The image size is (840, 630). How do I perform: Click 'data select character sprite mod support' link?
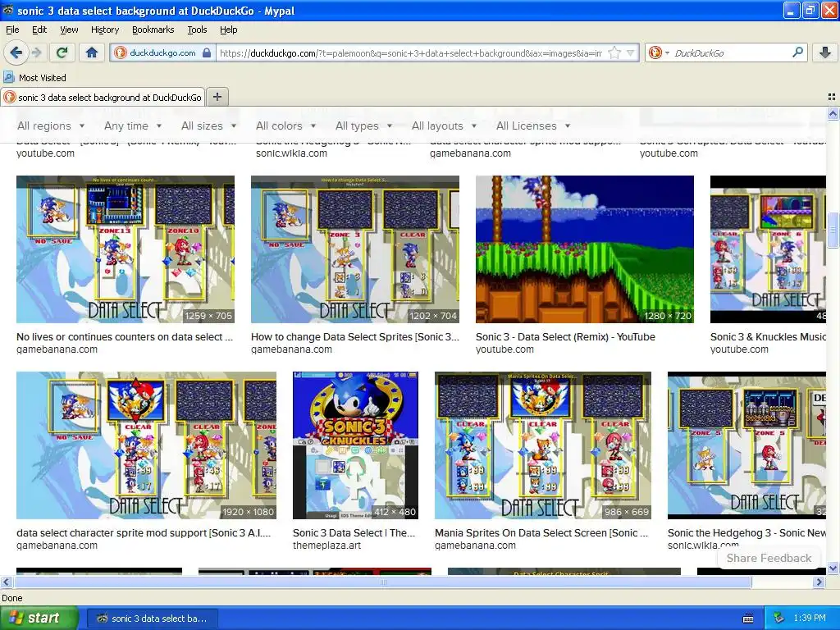pyautogui.click(x=144, y=533)
